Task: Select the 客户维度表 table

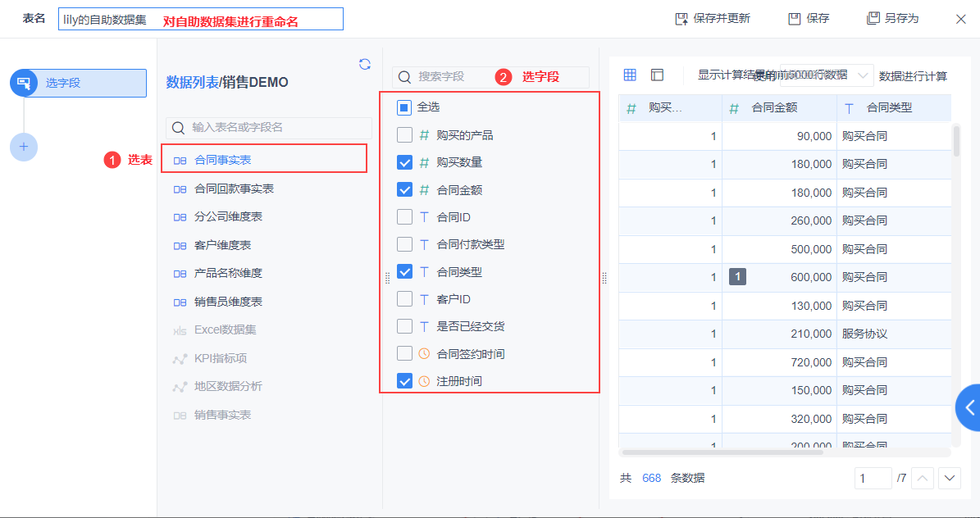Action: (222, 246)
